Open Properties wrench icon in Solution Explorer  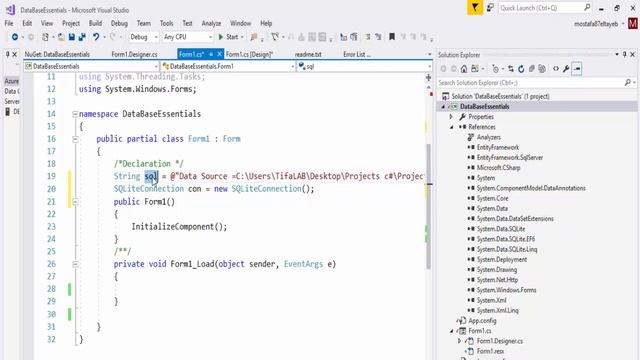point(566,69)
